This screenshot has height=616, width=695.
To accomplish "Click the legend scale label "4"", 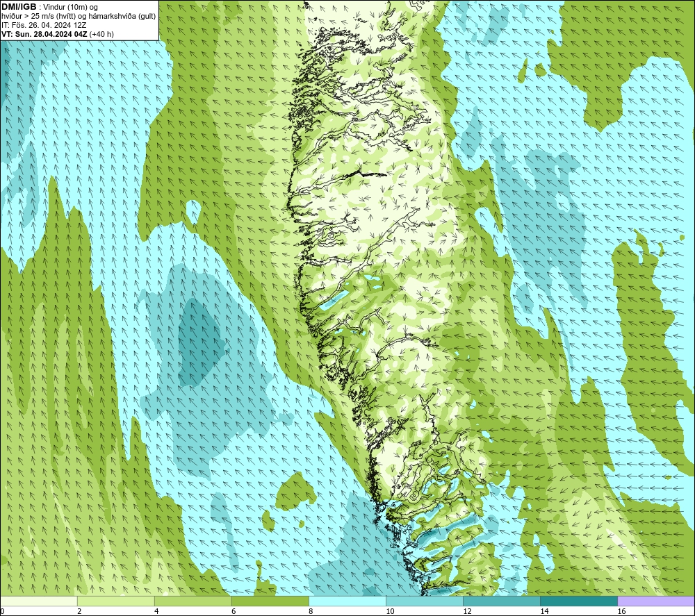I will coord(156,611).
